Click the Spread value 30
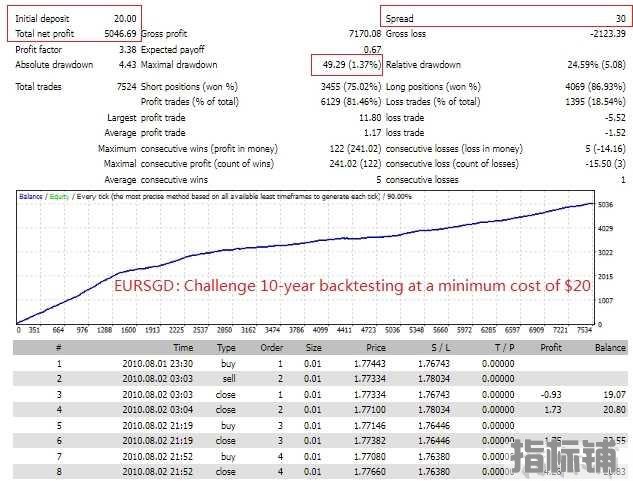The width and height of the screenshot is (633, 481). (620, 19)
